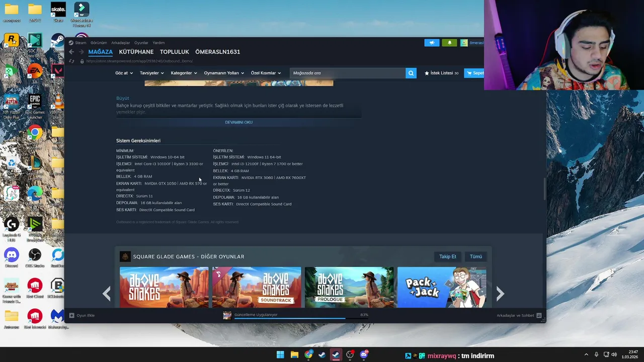Open VSDC Free Video Editor desktop icon
This screenshot has width=644, height=362.
pyautogui.click(x=35, y=45)
